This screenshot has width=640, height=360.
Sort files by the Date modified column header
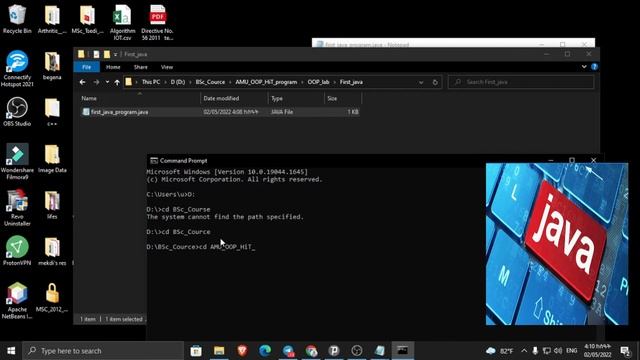234,98
